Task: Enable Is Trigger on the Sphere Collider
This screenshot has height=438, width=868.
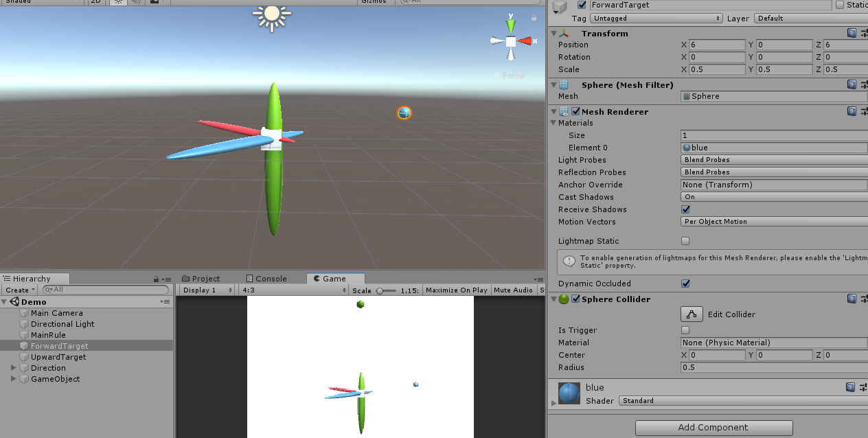Action: 685,330
